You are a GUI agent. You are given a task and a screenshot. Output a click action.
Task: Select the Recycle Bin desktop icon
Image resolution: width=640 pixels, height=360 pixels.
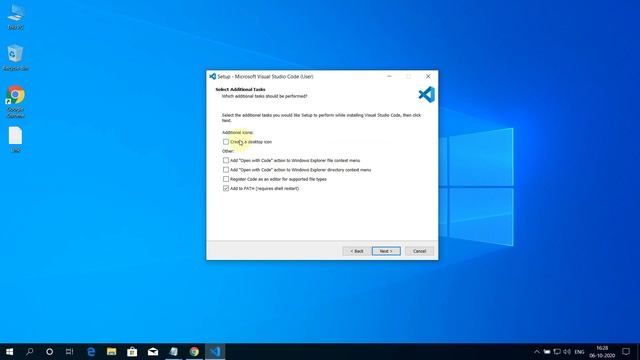[16, 57]
